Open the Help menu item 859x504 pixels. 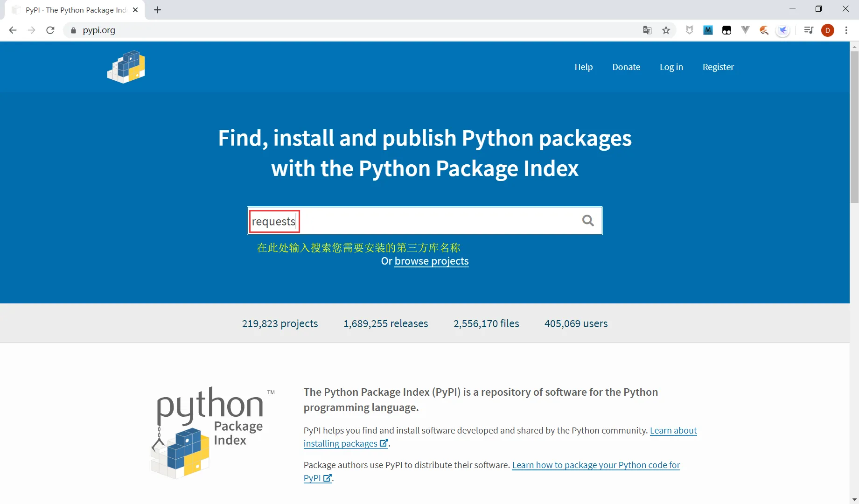(x=583, y=67)
